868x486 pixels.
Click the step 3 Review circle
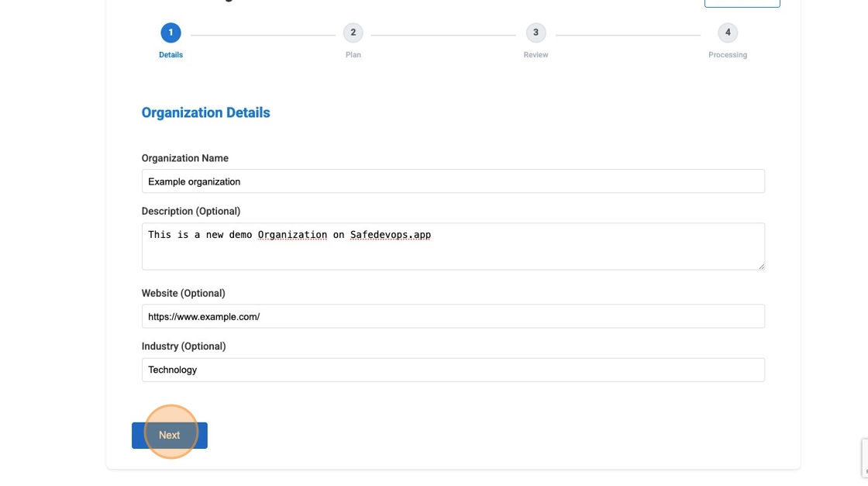[536, 33]
